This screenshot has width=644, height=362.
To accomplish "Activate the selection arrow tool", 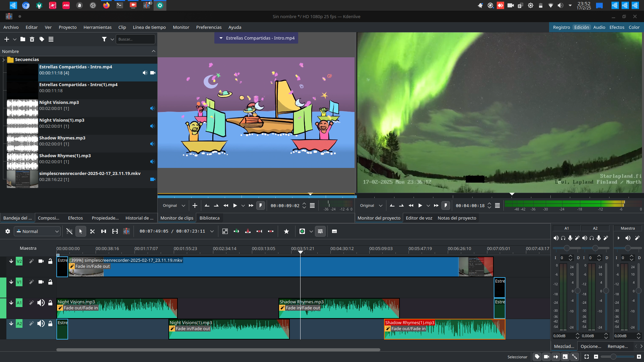I will (x=80, y=231).
